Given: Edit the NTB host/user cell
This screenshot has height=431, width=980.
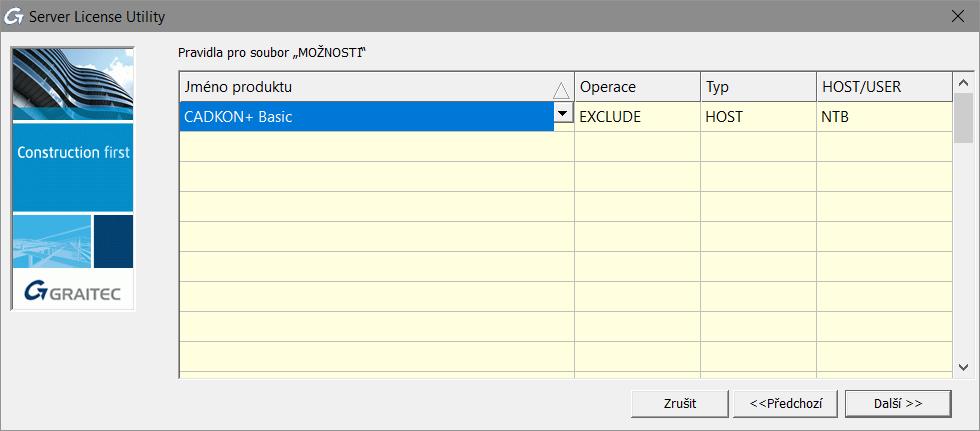Looking at the screenshot, I should tap(883, 117).
